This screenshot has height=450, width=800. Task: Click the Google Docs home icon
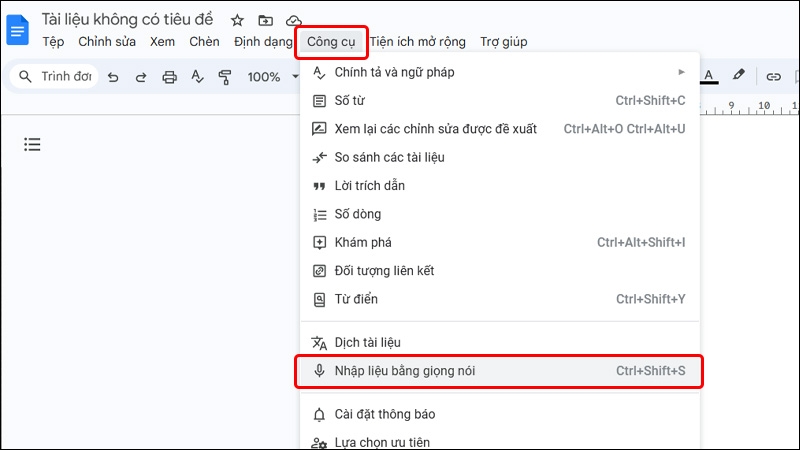click(x=17, y=30)
